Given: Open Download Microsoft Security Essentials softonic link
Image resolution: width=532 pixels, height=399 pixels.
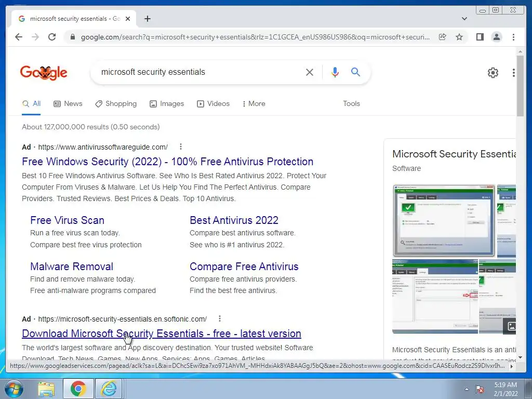Looking at the screenshot, I should 162,334.
